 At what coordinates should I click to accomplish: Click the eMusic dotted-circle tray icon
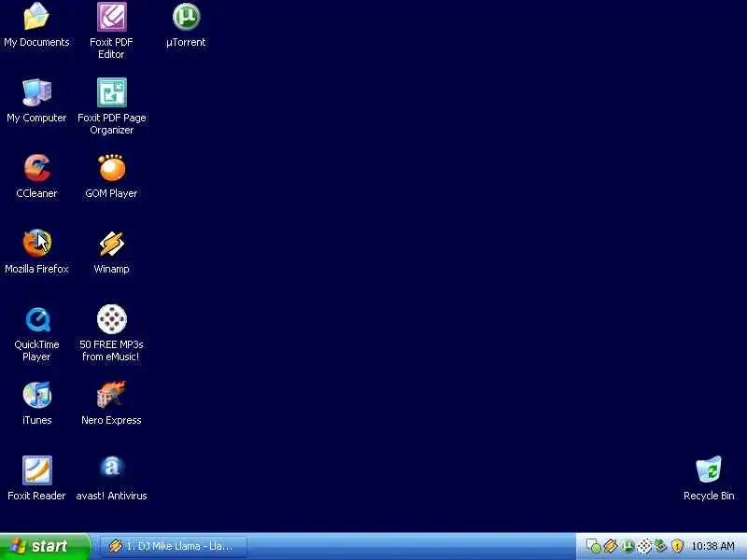[x=644, y=546]
